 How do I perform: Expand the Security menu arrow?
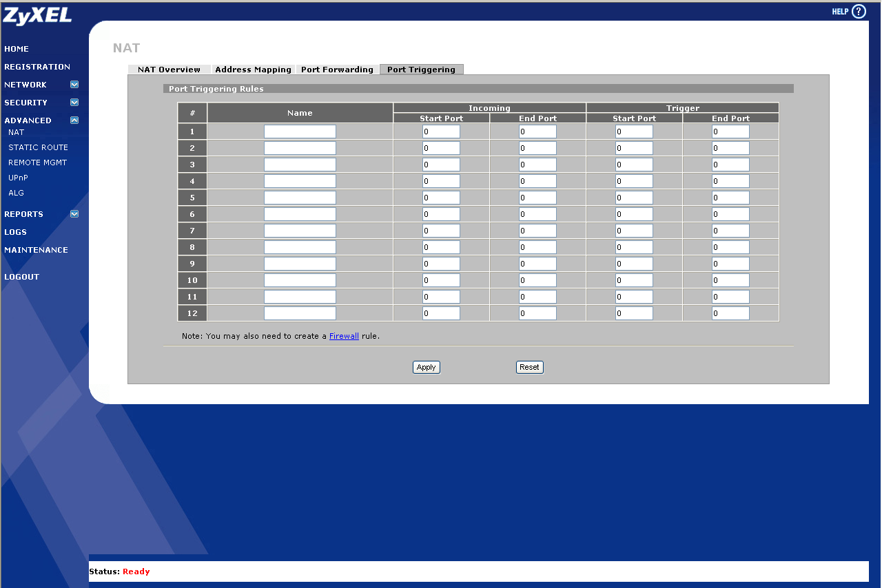(74, 103)
